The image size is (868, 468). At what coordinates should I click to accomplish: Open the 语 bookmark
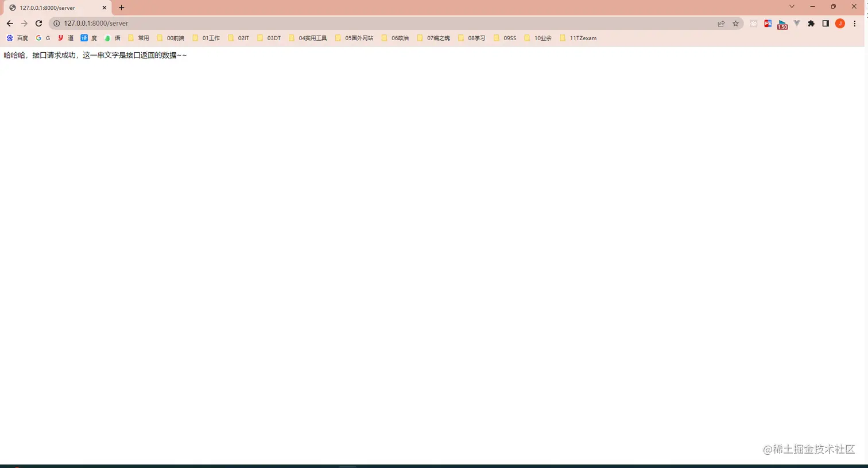point(112,38)
